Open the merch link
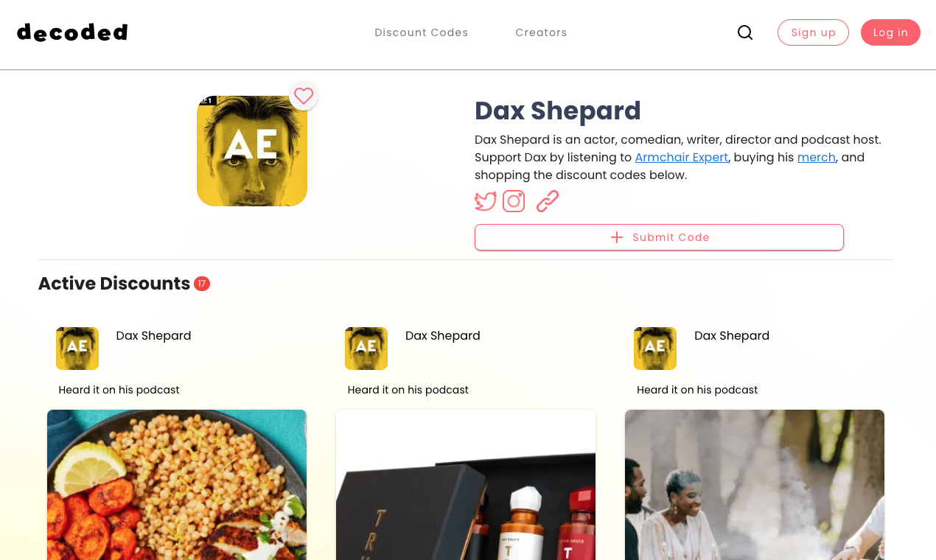Viewport: 936px width, 560px height. pos(817,158)
